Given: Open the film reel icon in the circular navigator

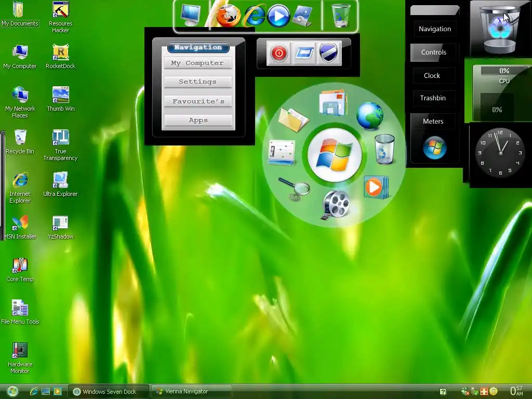Looking at the screenshot, I should click(336, 205).
